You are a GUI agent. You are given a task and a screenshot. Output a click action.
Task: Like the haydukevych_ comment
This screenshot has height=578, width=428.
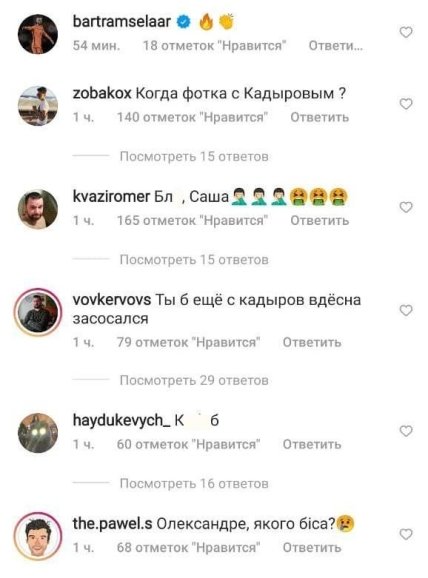tap(406, 431)
